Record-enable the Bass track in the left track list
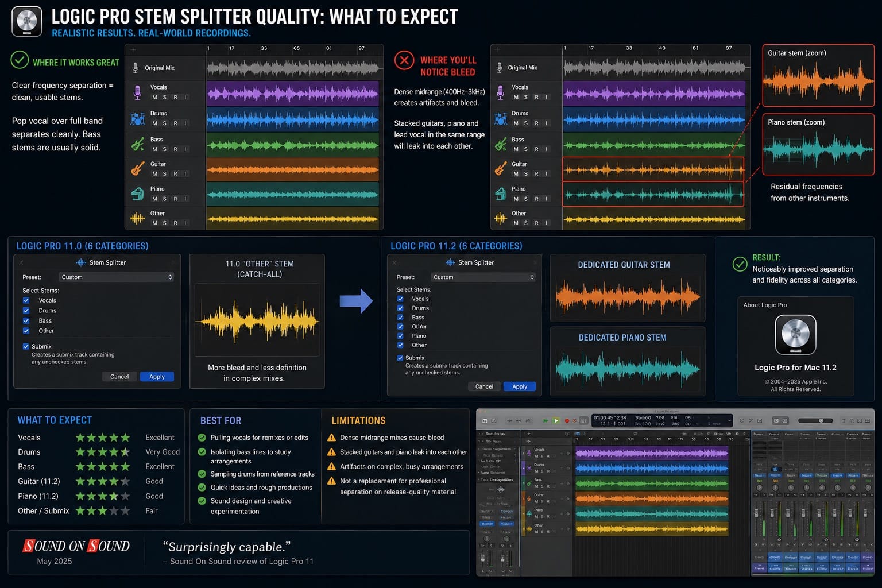The width and height of the screenshot is (882, 588). [x=175, y=149]
